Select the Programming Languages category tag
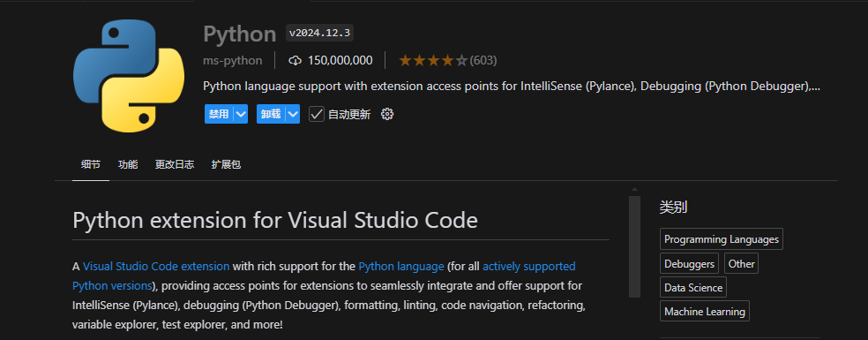The image size is (868, 340). click(x=722, y=239)
